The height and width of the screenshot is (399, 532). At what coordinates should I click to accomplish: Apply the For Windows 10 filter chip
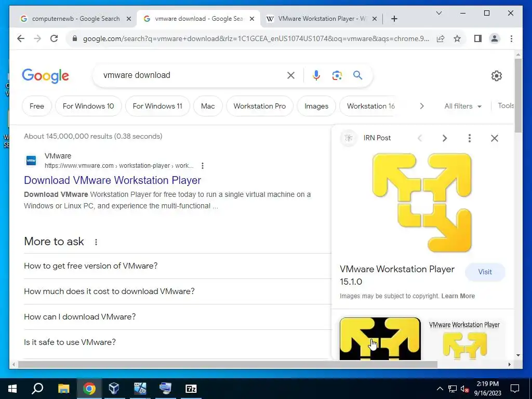[88, 106]
